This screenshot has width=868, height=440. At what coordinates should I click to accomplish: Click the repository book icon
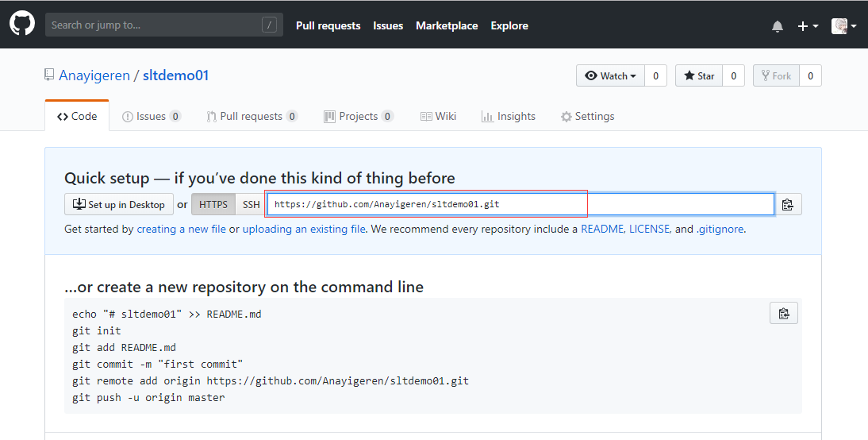click(49, 75)
